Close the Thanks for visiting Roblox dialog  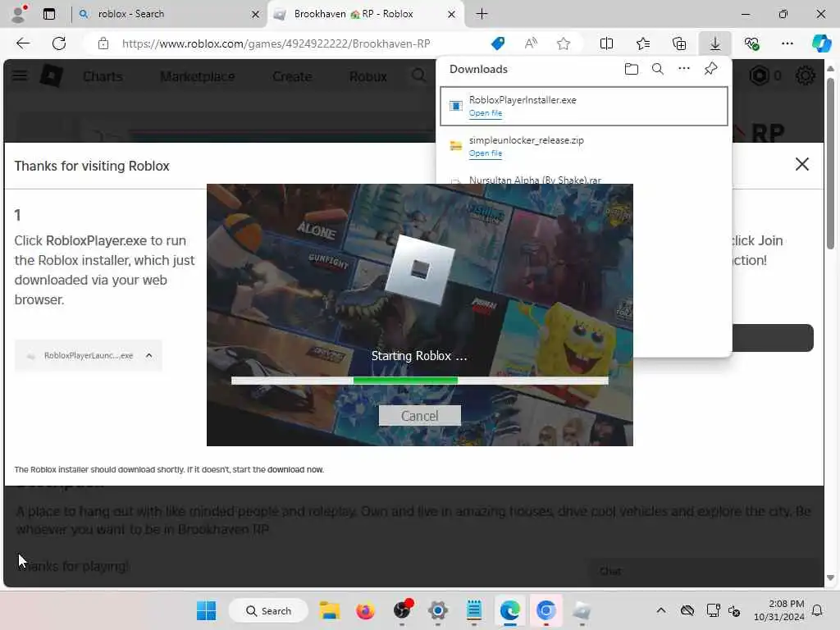click(x=802, y=164)
